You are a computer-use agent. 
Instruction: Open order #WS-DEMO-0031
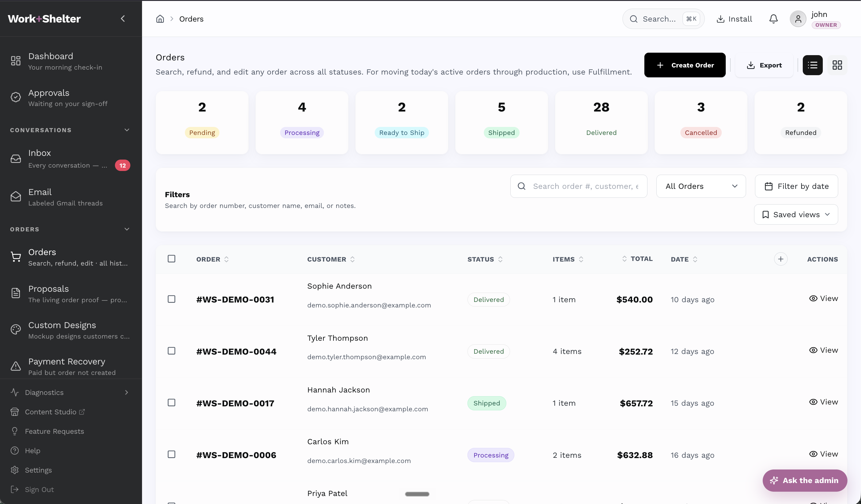point(235,299)
